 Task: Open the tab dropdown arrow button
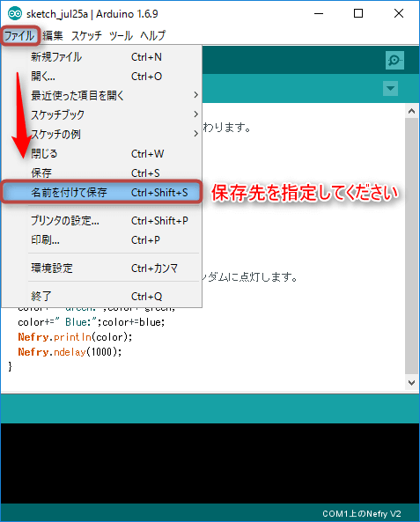coord(390,89)
